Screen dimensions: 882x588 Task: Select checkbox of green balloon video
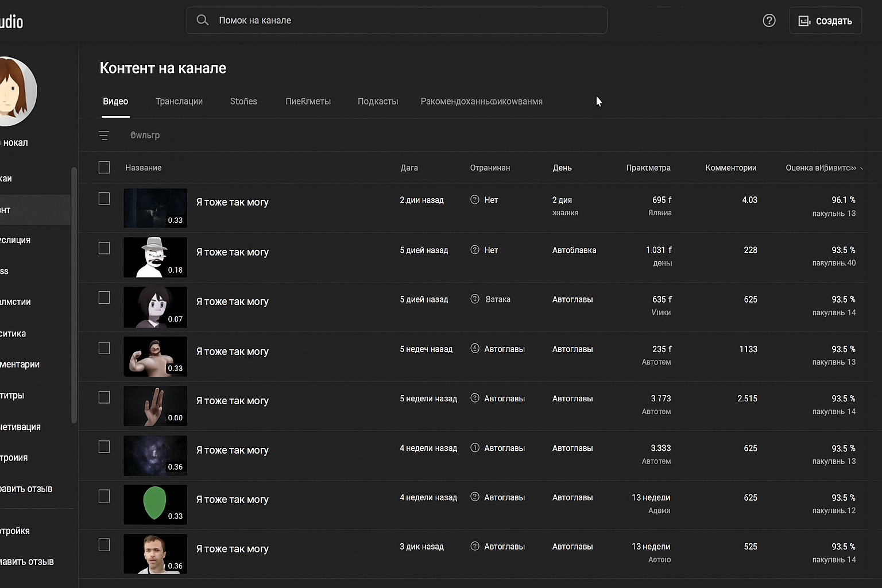click(104, 497)
